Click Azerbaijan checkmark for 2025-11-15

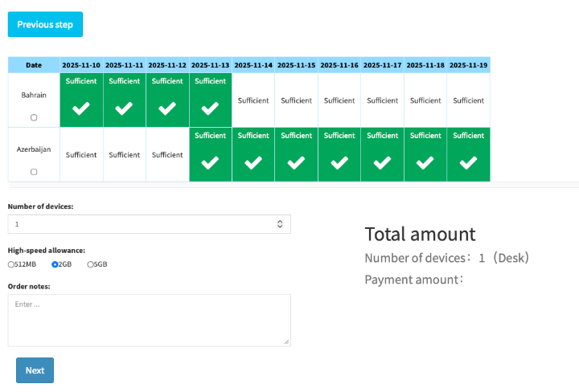pyautogui.click(x=296, y=162)
